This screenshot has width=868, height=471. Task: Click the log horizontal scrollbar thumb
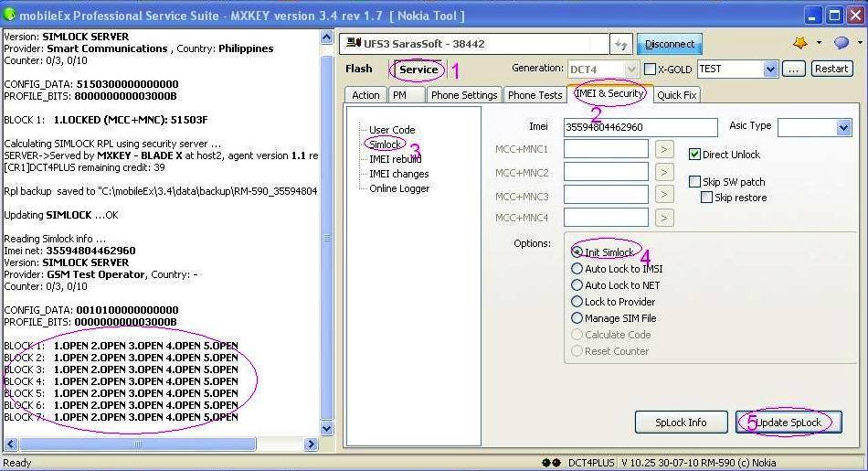tap(138, 444)
